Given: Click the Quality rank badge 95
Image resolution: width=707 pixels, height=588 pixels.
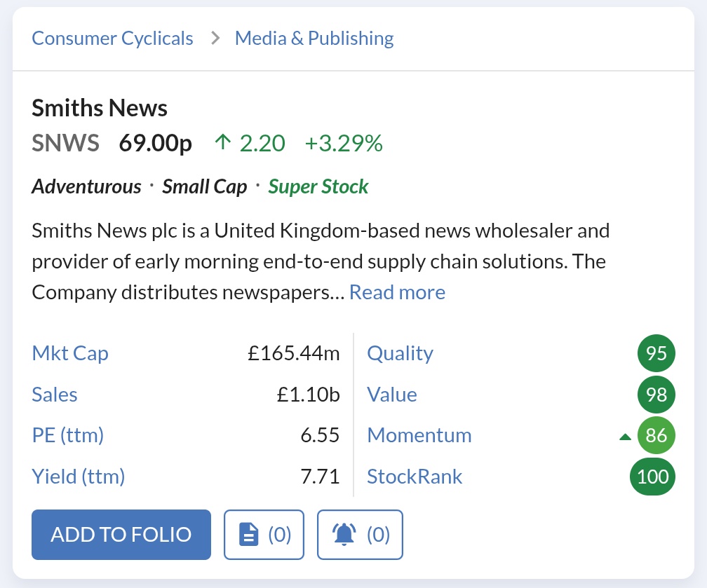Looking at the screenshot, I should tap(656, 353).
